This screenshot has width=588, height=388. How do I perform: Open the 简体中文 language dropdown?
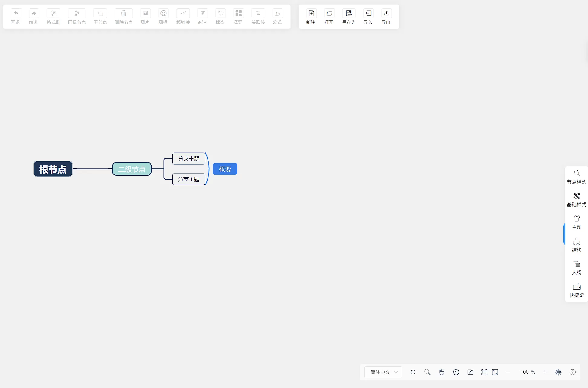[x=383, y=372]
